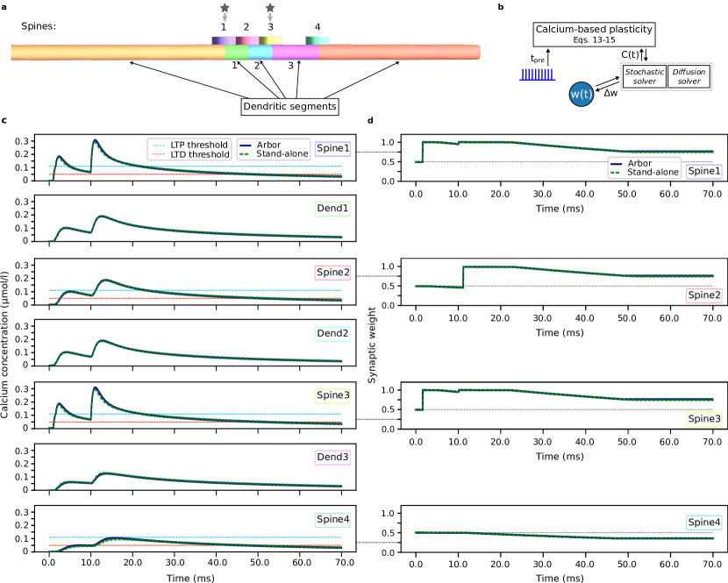This screenshot has height=583, width=728.
Task: Click Spine4 label in the right plot
Action: 703,523
